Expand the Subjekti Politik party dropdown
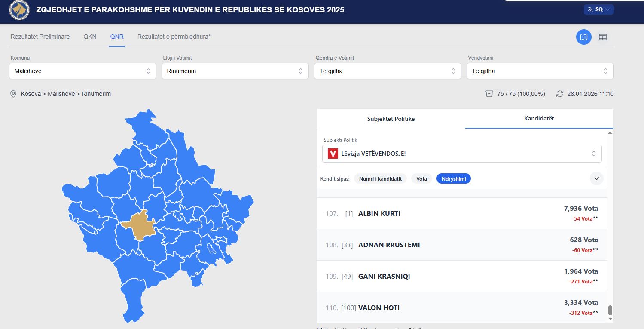Screen dimensions: 644x329 coord(462,154)
